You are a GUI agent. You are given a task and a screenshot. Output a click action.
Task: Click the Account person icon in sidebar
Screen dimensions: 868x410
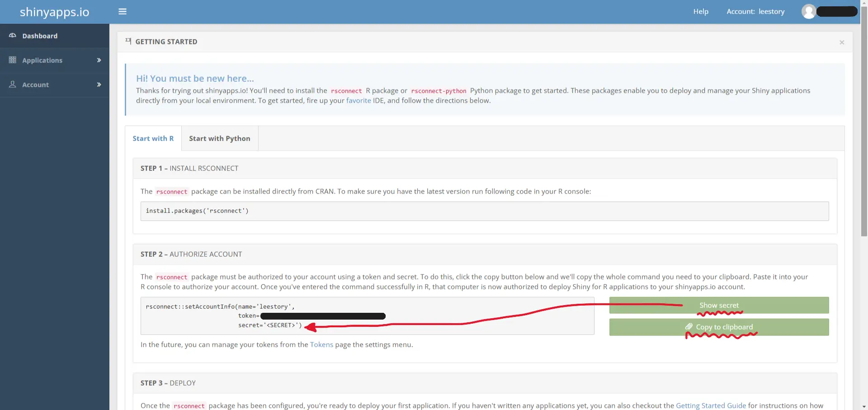click(13, 85)
